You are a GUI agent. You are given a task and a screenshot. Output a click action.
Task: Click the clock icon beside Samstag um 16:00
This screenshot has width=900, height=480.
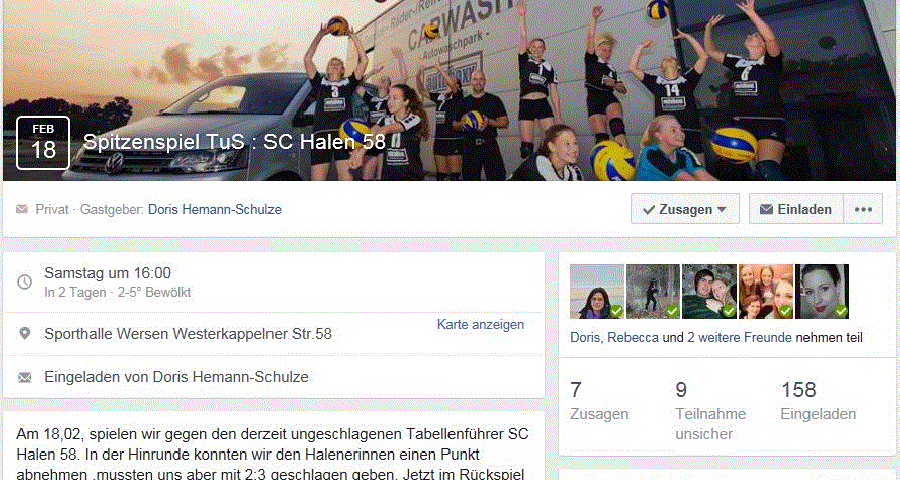[24, 282]
